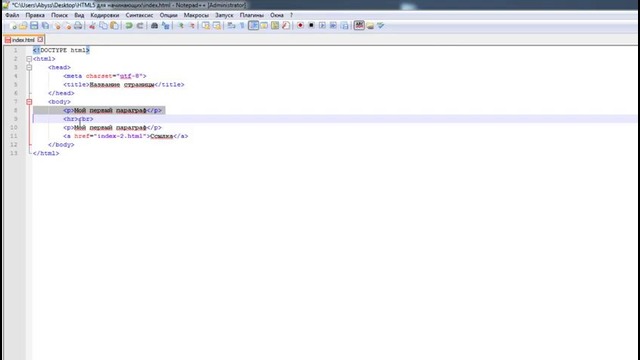Collapse the red body tag fold marker

pyautogui.click(x=29, y=102)
